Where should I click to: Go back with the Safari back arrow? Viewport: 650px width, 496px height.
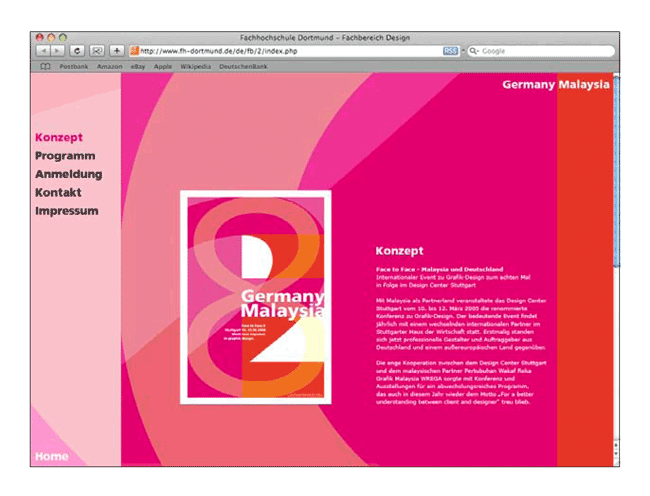(x=43, y=51)
